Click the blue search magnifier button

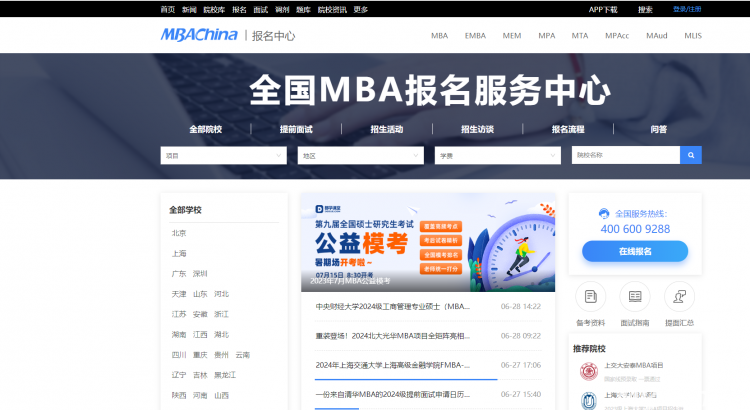point(691,155)
